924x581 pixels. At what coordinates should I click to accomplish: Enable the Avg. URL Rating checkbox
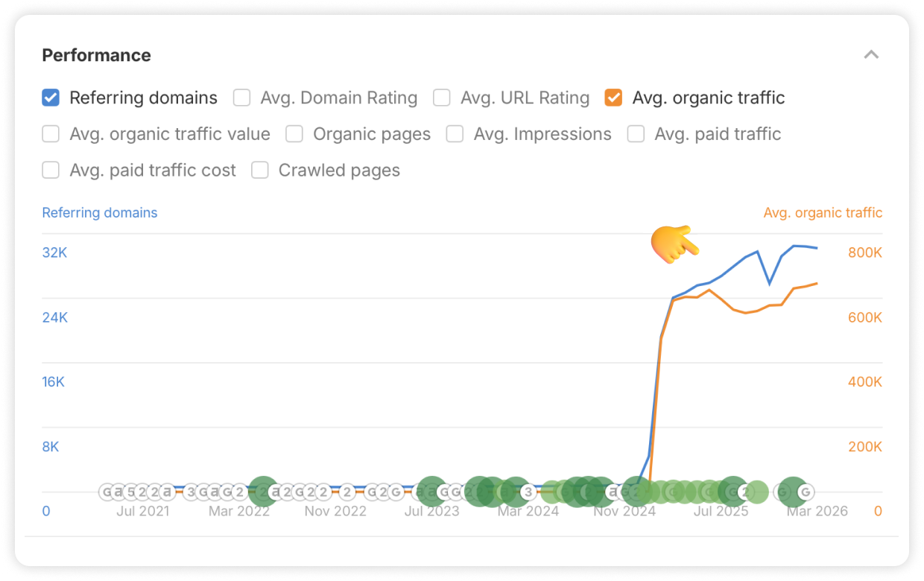pyautogui.click(x=442, y=98)
